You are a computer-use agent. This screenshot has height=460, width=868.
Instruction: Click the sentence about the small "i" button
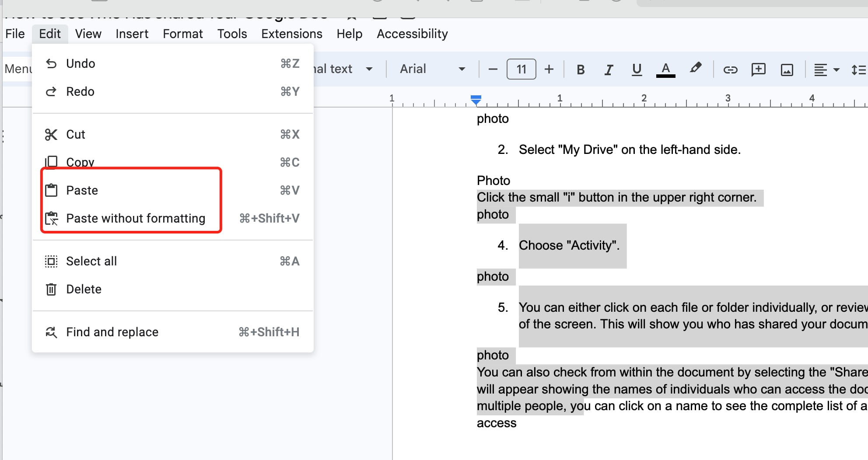pyautogui.click(x=616, y=198)
